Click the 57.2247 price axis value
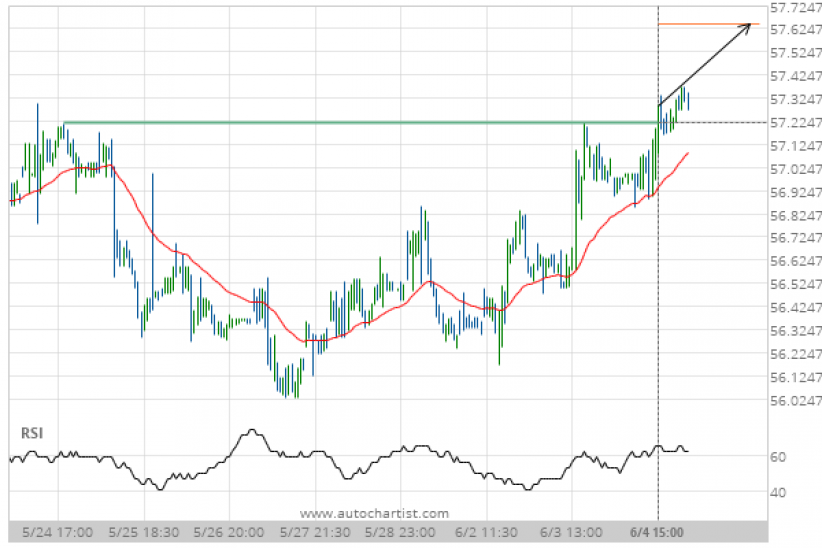Viewport: 822px width, 548px height. [796, 123]
